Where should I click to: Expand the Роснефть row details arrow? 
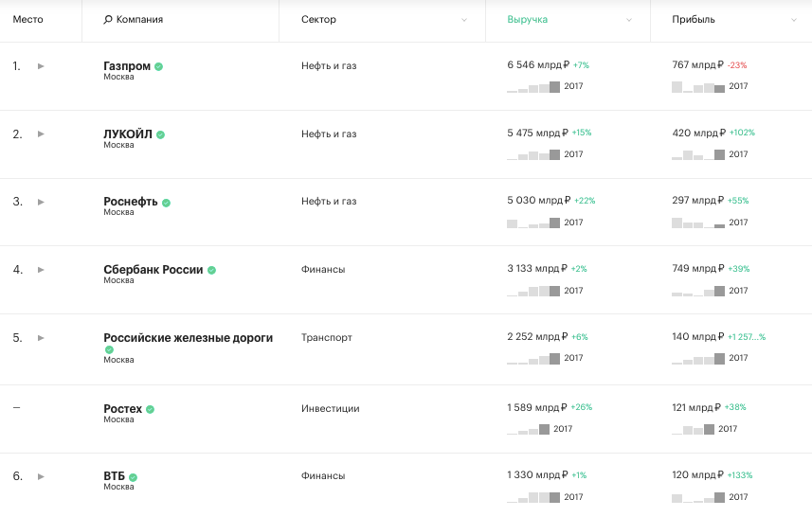point(41,202)
